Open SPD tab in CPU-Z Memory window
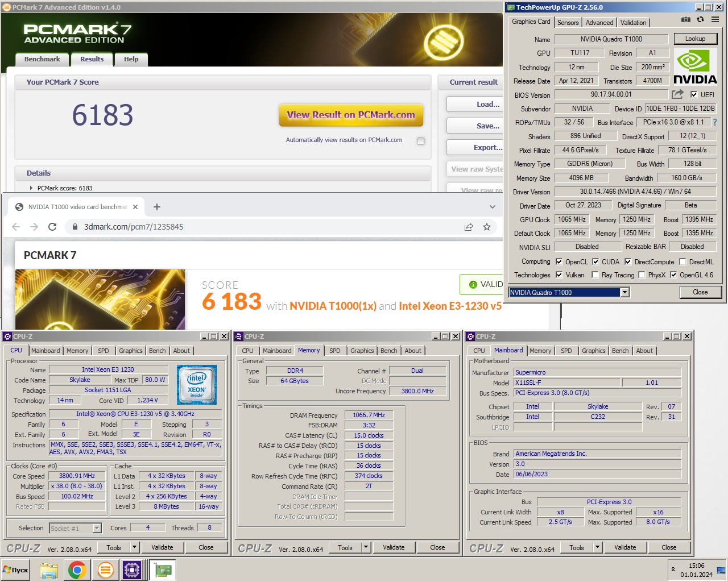Viewport: 728px width, 582px height. point(335,351)
